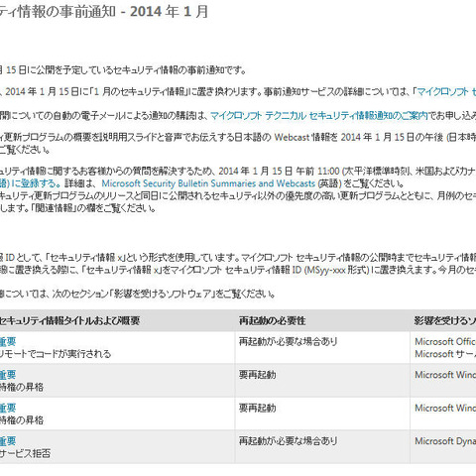Click the page heading 事前通知 - 2014 年 1 月

coord(104,12)
